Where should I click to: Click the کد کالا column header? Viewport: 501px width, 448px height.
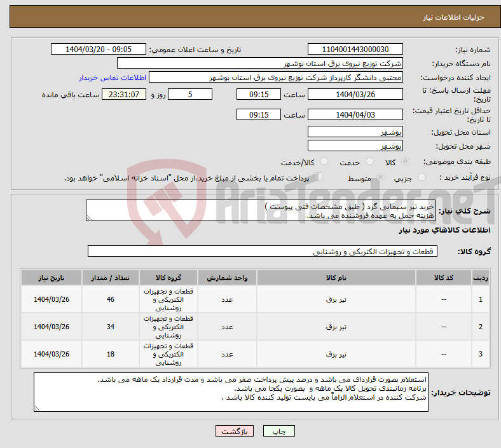pos(444,278)
